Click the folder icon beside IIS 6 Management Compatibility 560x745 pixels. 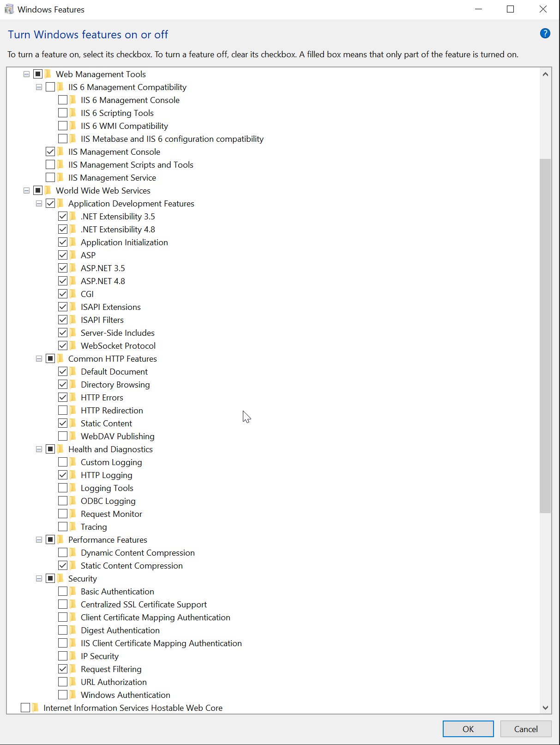[61, 87]
